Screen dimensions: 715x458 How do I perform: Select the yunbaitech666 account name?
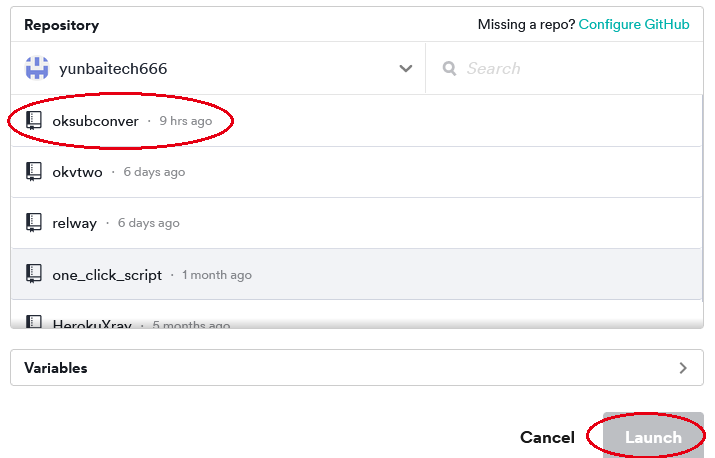(x=113, y=68)
